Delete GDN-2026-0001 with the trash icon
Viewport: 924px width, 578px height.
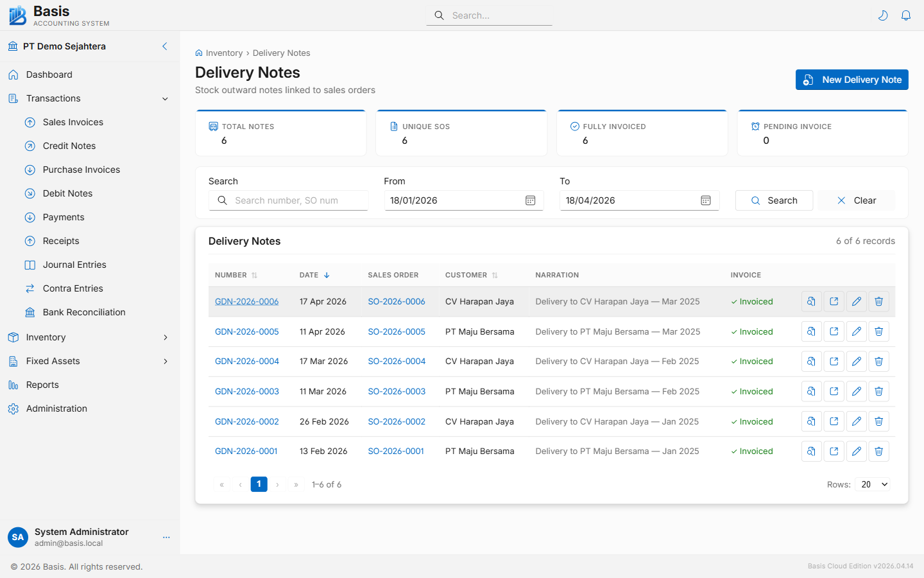878,451
